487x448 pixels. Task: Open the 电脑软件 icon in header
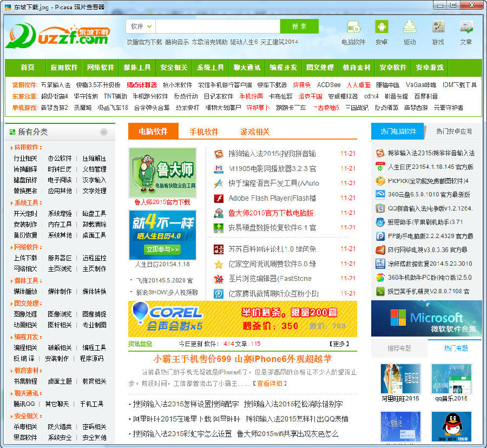tap(353, 27)
